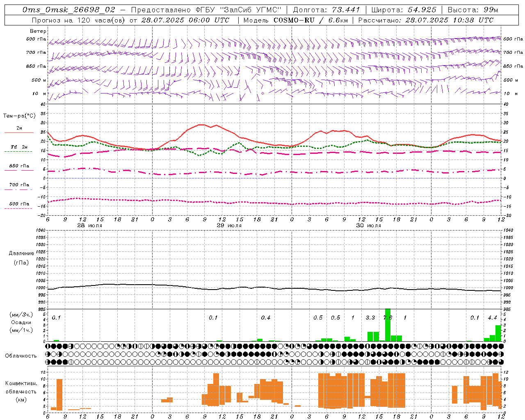Image resolution: width=525 pixels, height=420 pixels.
Task: Click the 30 июля date label
Action: click(368, 226)
